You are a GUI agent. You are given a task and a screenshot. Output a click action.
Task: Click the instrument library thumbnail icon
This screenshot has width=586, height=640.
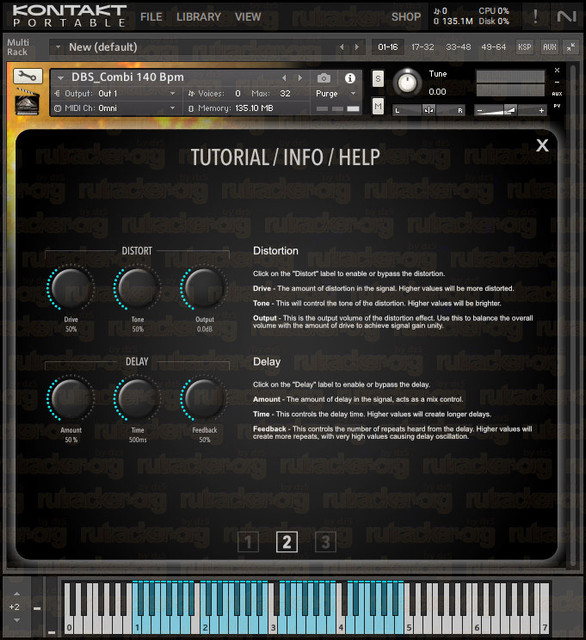27,102
